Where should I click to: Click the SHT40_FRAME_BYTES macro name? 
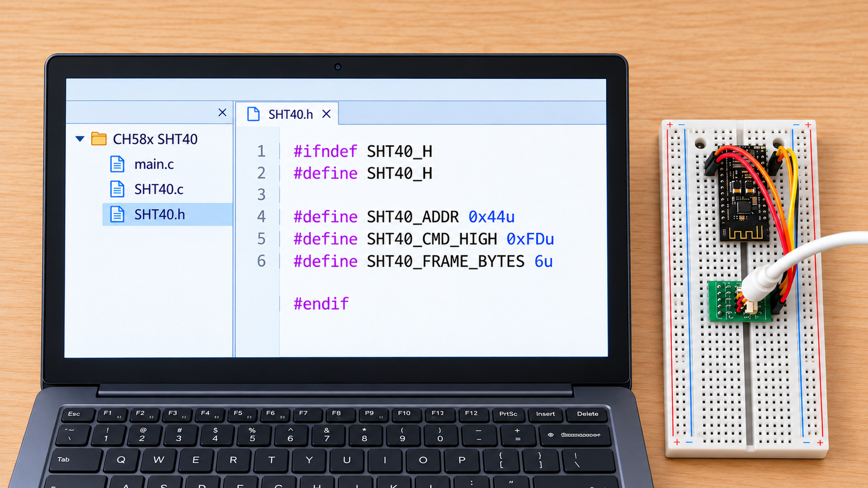446,261
